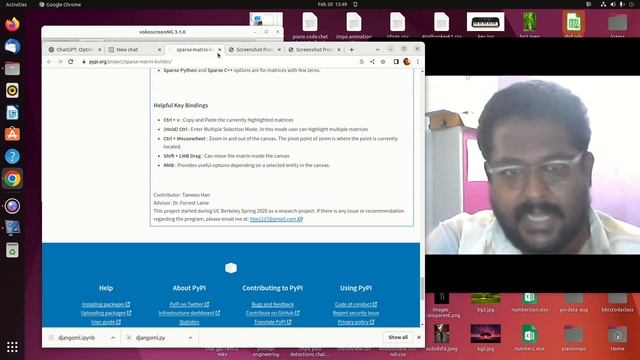This screenshot has width=640, height=360.
Task: Expand options for djangoml.py download
Action: pyautogui.click(x=190, y=338)
